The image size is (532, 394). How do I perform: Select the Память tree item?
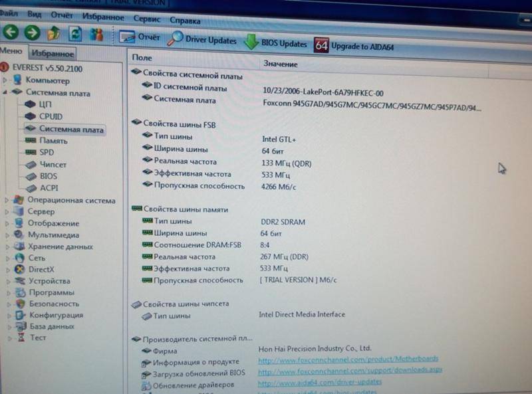(53, 141)
